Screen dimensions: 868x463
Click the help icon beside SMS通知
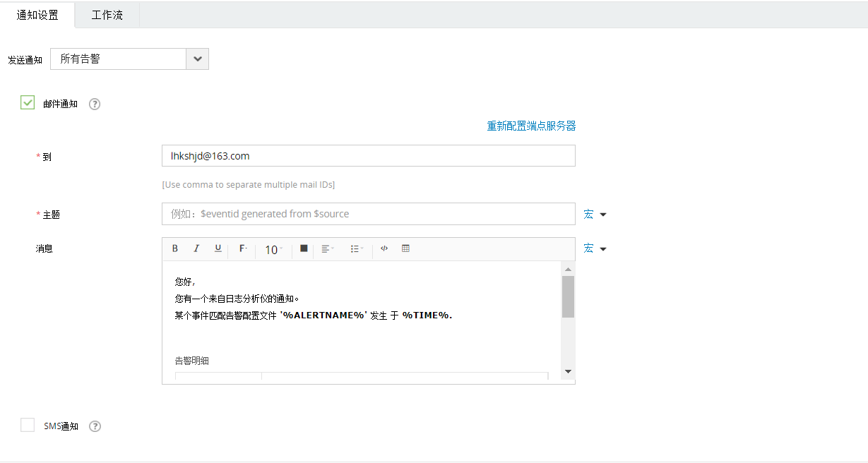[x=95, y=426]
